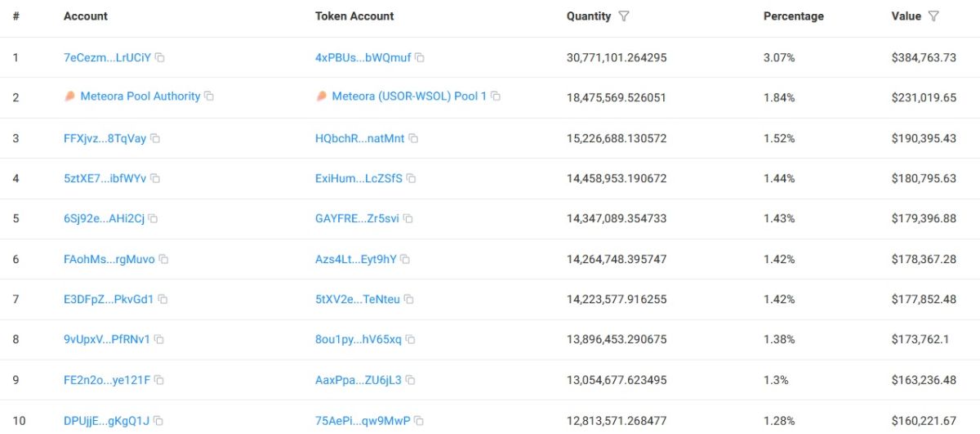Copy account address FFXjvz...8TqVay
Image resolution: width=980 pixels, height=434 pixels.
155,139
